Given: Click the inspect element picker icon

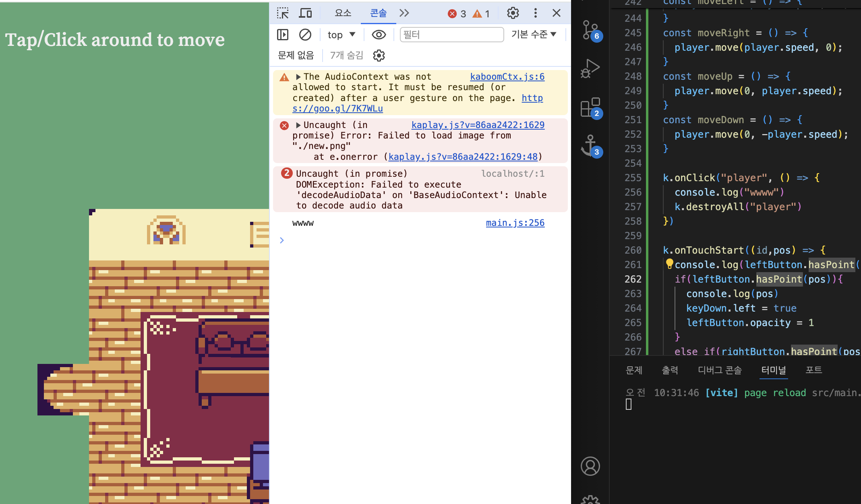Looking at the screenshot, I should (x=283, y=13).
